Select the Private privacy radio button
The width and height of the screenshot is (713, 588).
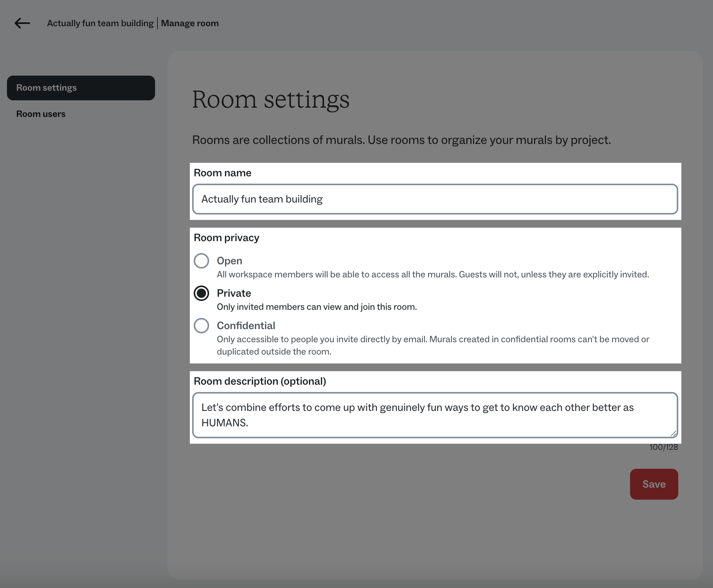click(201, 293)
